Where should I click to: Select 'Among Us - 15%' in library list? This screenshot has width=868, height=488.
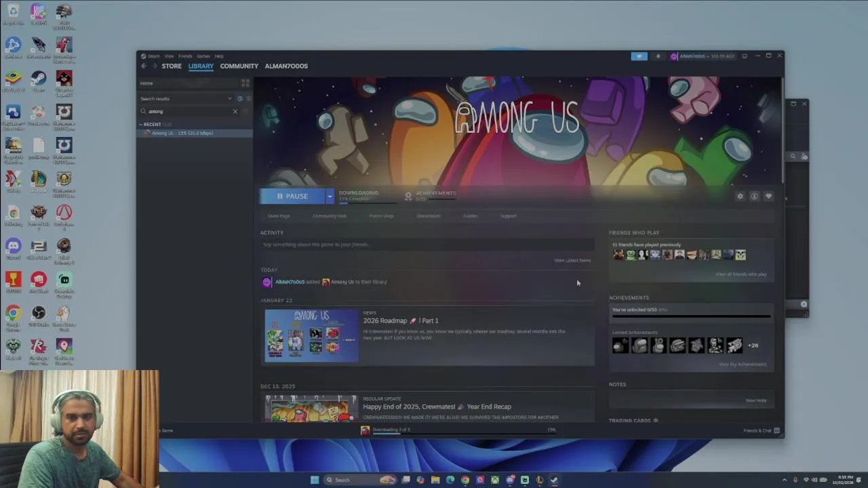pos(195,134)
